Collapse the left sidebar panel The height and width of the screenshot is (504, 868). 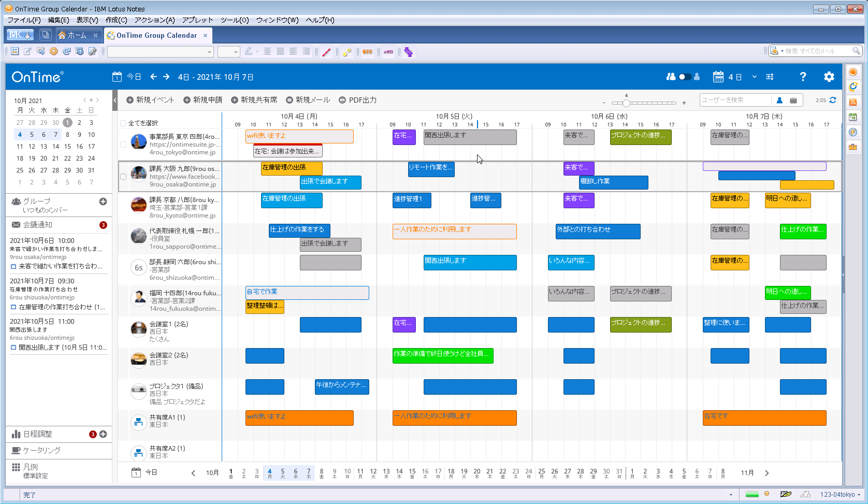pyautogui.click(x=115, y=100)
